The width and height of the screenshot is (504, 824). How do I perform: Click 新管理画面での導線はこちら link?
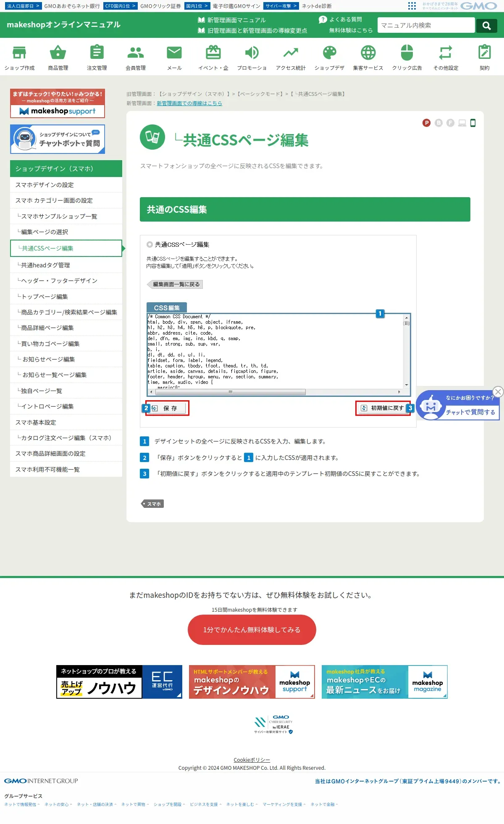click(189, 103)
